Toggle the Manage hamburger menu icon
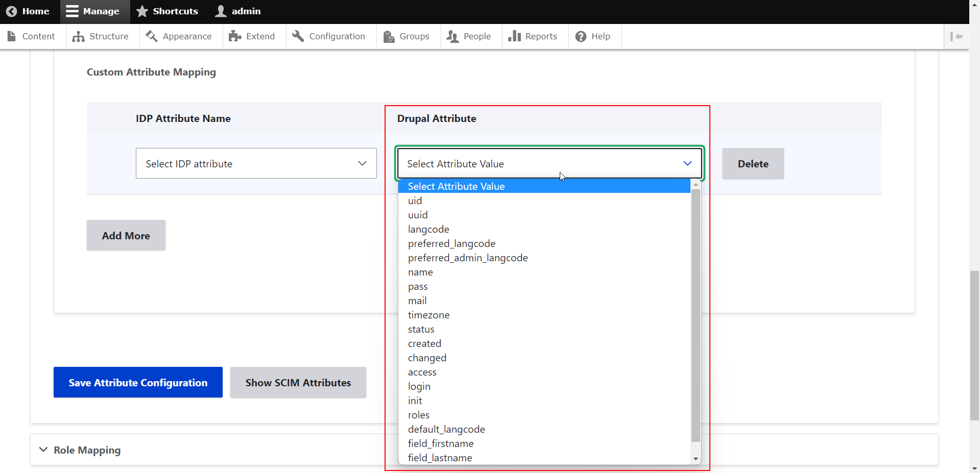The width and height of the screenshot is (980, 473). click(x=72, y=11)
